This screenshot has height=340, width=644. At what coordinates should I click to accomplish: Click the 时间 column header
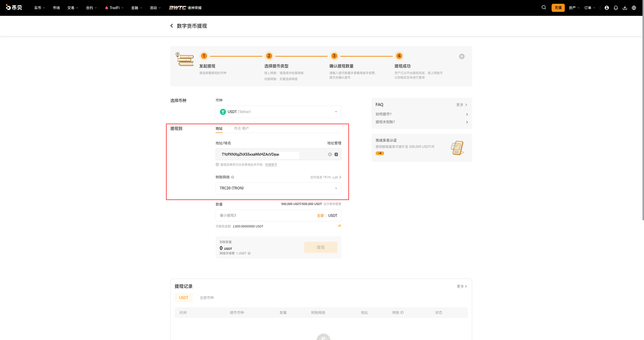point(183,313)
